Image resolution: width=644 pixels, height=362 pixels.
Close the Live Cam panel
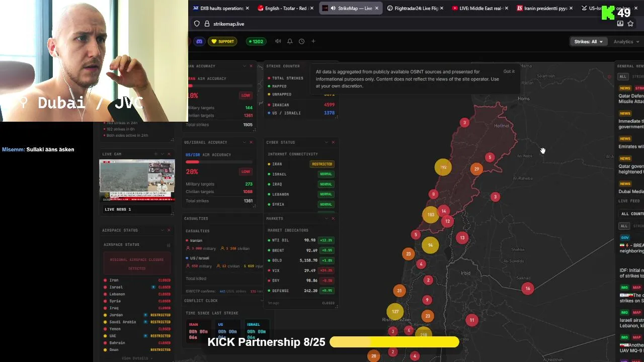coord(169,154)
